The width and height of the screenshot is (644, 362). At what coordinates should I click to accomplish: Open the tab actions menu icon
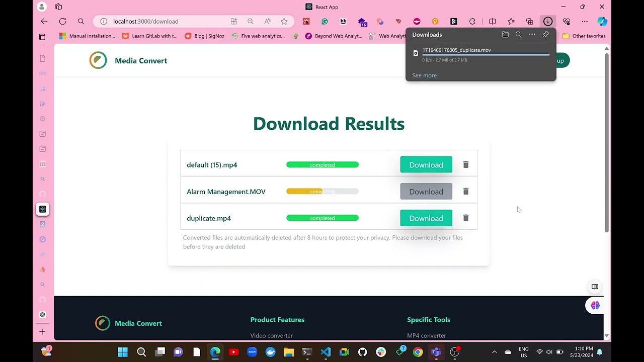(59, 7)
